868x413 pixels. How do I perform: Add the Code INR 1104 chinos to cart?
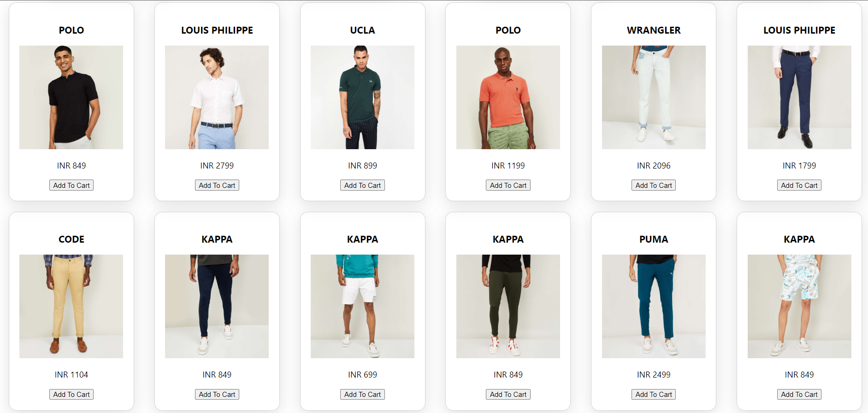click(x=71, y=394)
